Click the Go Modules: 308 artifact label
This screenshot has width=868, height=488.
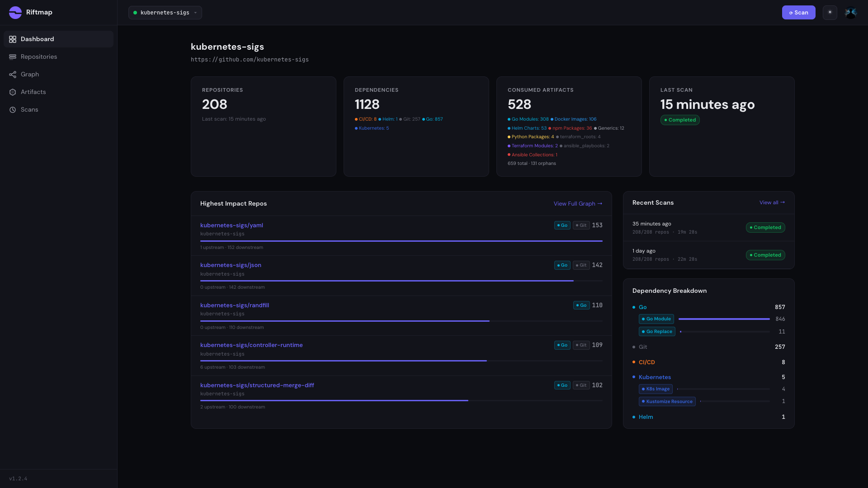528,119
